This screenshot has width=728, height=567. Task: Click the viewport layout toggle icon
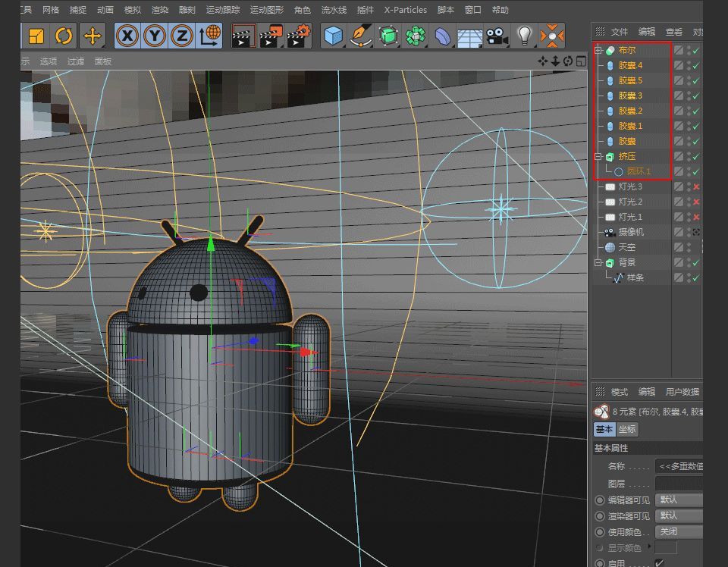tap(581, 61)
